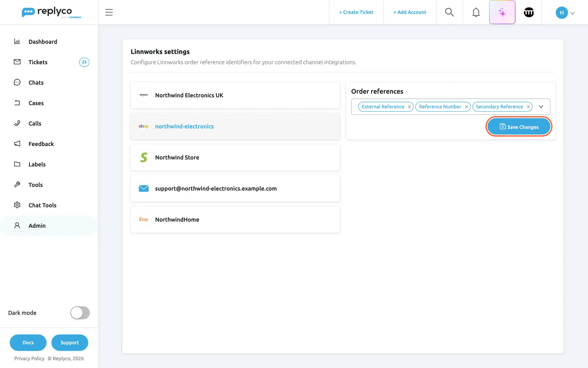
Task: Collapse sidebar with hamburger menu icon
Action: [109, 12]
